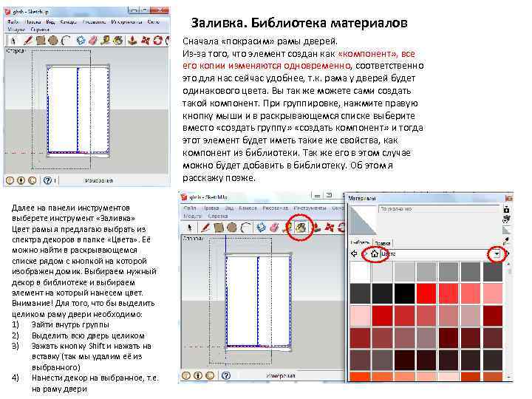Select the Move tool in lower SketchUp window
Screen dimensions: 532x399
coord(329,227)
